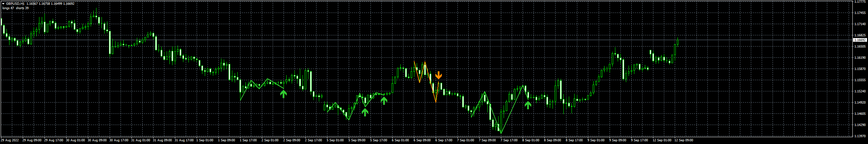Click the '30 Aug 09:00' time axis label
Viewport: 868px width, 144px height.
click(97, 140)
